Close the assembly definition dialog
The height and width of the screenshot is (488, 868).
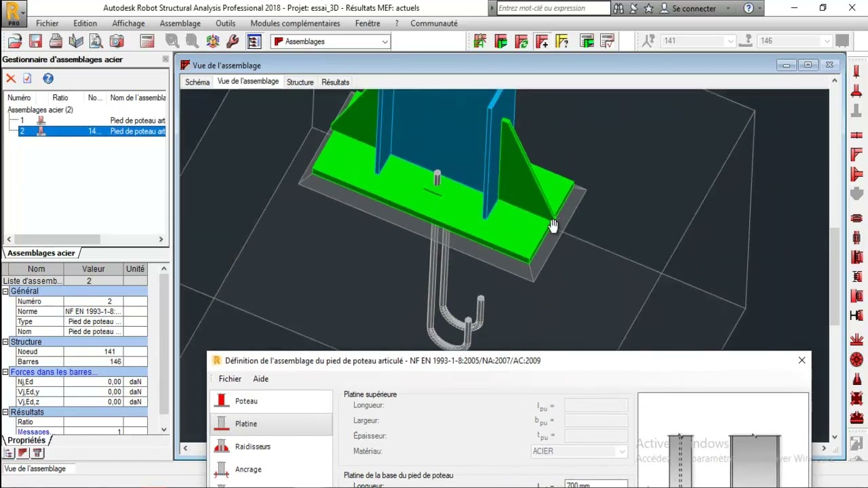802,361
